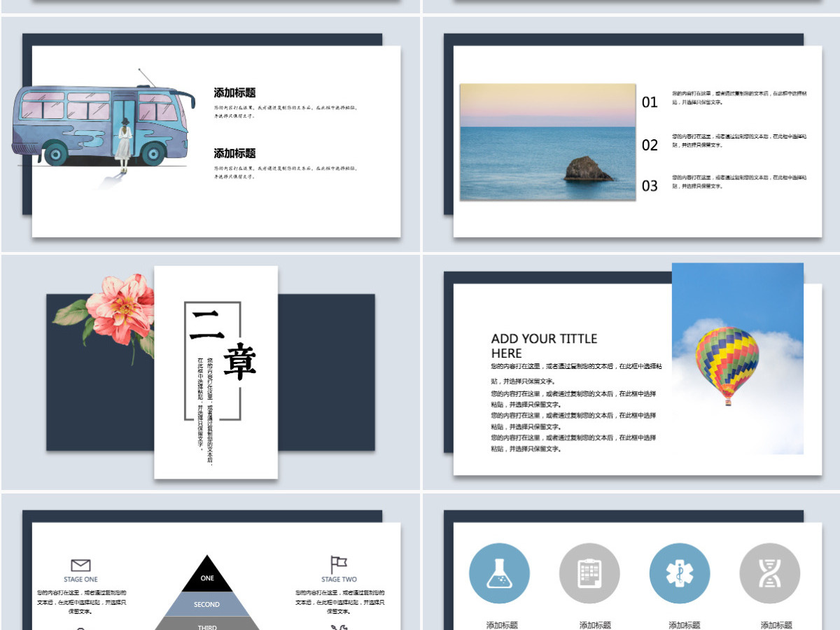Click the 二章 chapter title text

click(x=223, y=344)
